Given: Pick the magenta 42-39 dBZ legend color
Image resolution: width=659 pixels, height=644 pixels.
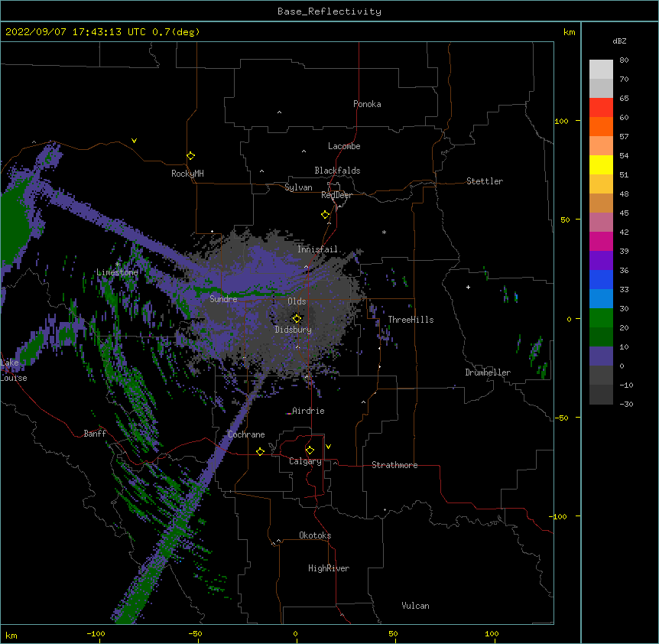Looking at the screenshot, I should [x=601, y=241].
